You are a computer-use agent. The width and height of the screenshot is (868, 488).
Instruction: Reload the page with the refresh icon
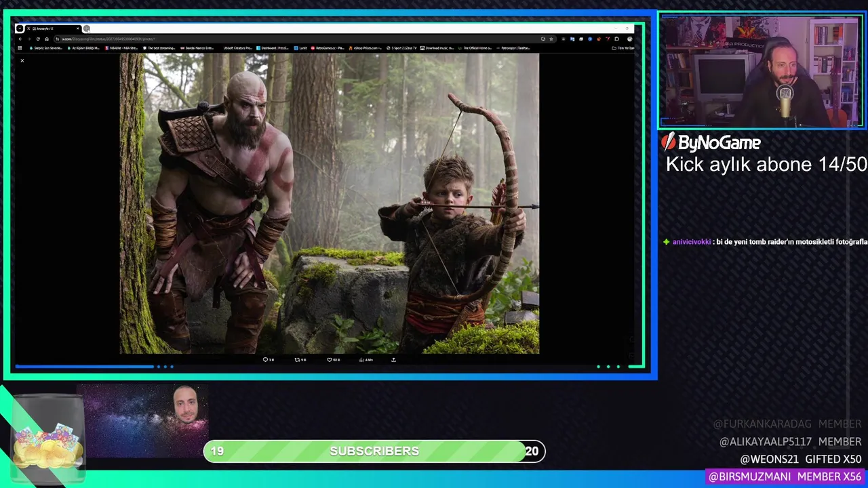[x=38, y=39]
